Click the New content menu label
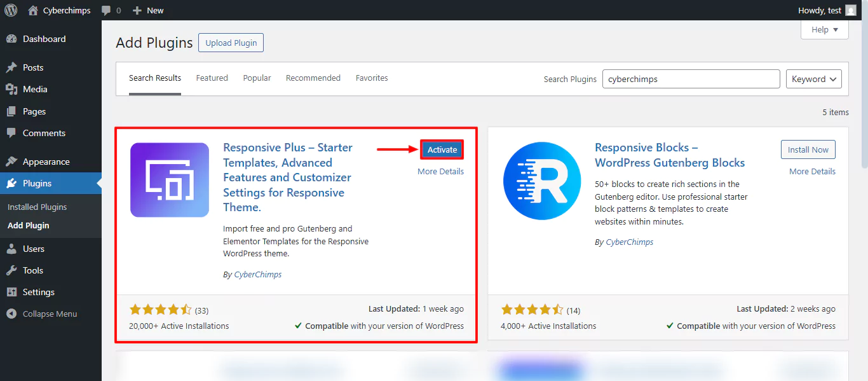Screen dimensions: 868x381 tap(155, 10)
